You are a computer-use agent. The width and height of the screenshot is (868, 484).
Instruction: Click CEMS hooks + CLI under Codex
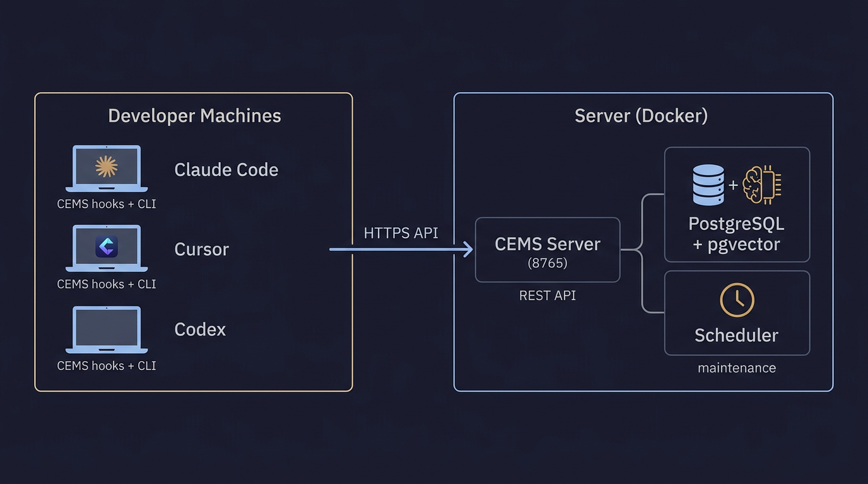(x=107, y=366)
